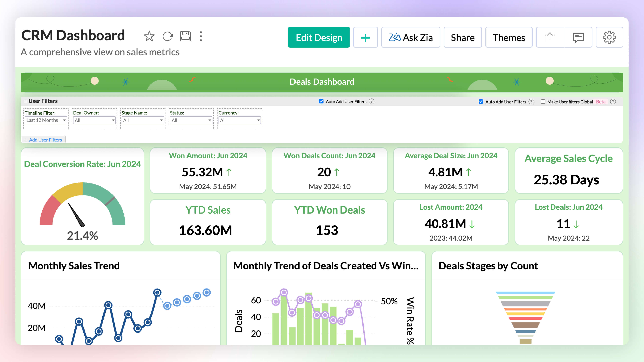The image size is (644, 362).
Task: Refresh the dashboard using the reload icon
Action: pos(168,37)
